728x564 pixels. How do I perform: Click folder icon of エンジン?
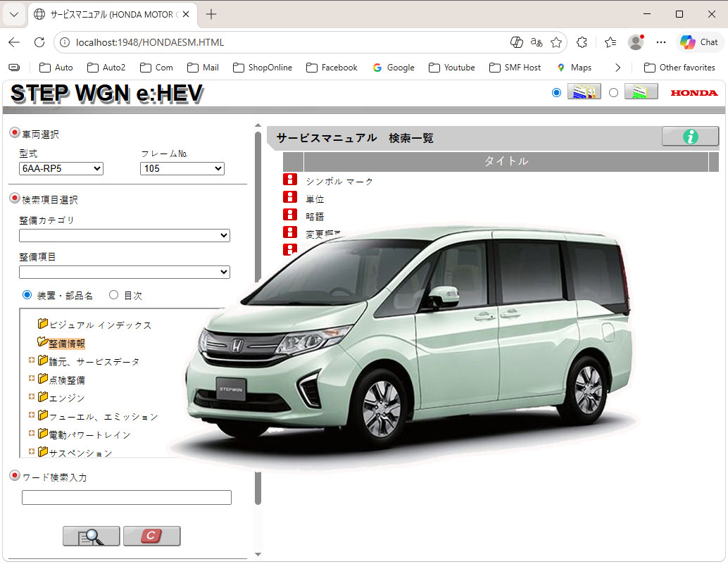[x=43, y=396]
